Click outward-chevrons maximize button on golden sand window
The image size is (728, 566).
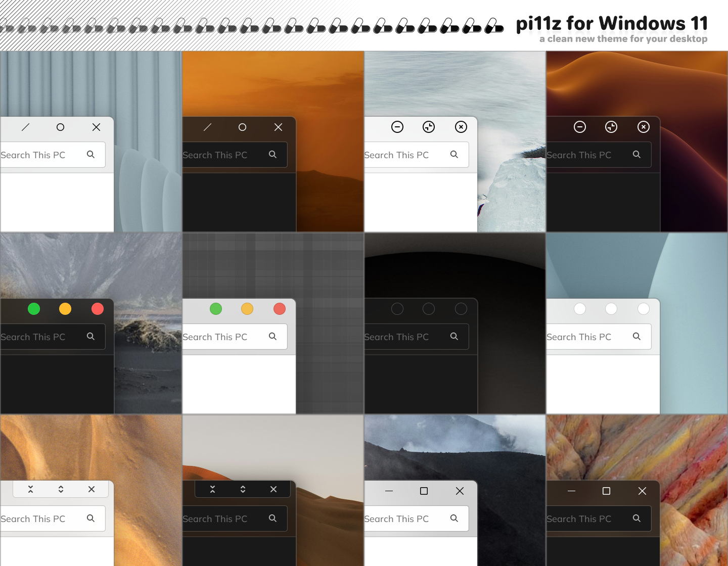(61, 489)
